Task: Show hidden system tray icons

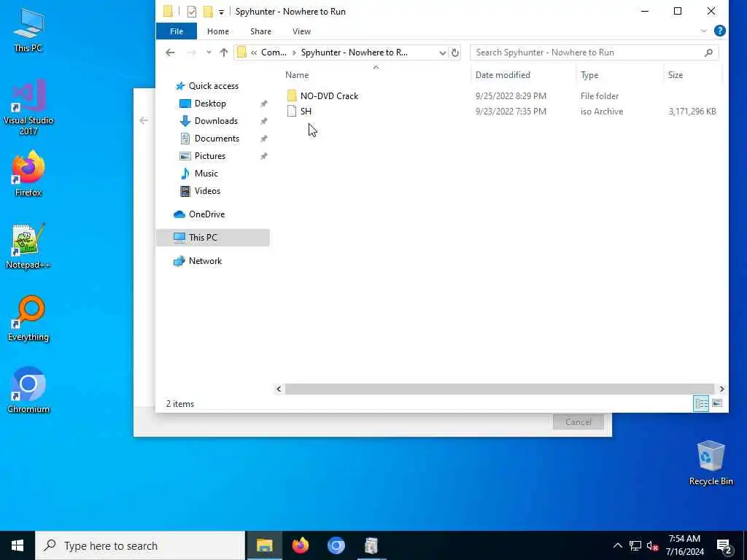Action: [x=617, y=545]
